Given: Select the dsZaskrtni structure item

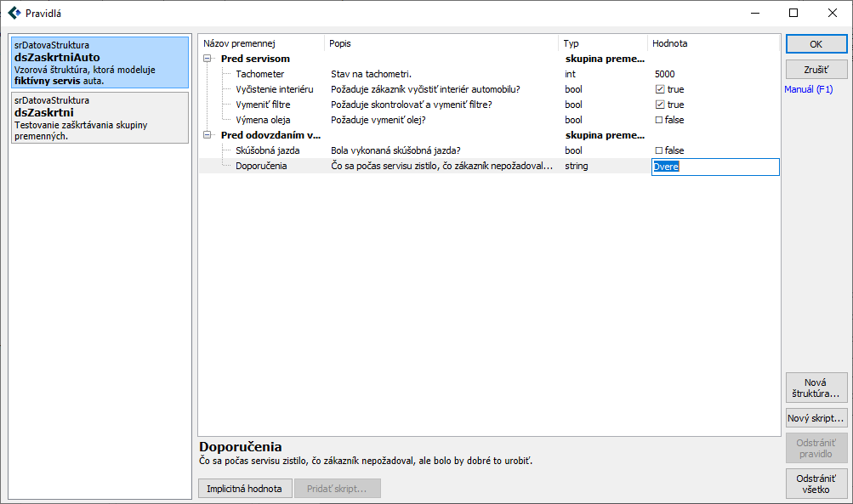Looking at the screenshot, I should 100,117.
